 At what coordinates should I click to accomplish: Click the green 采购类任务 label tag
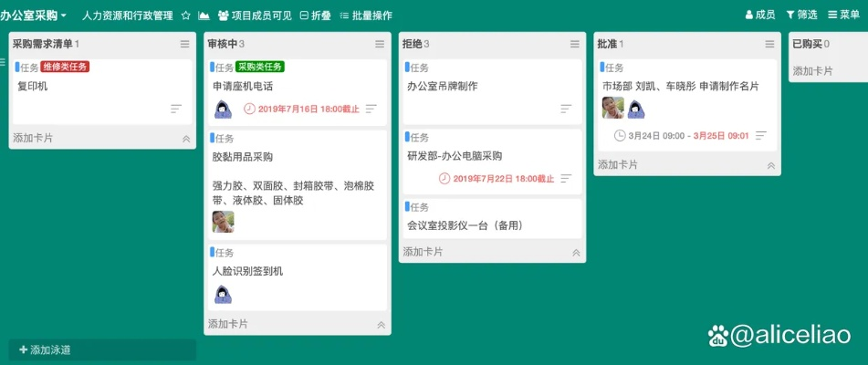(260, 67)
